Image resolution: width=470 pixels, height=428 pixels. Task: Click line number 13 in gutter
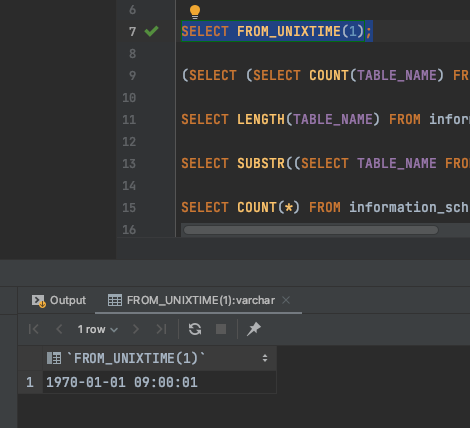point(129,164)
